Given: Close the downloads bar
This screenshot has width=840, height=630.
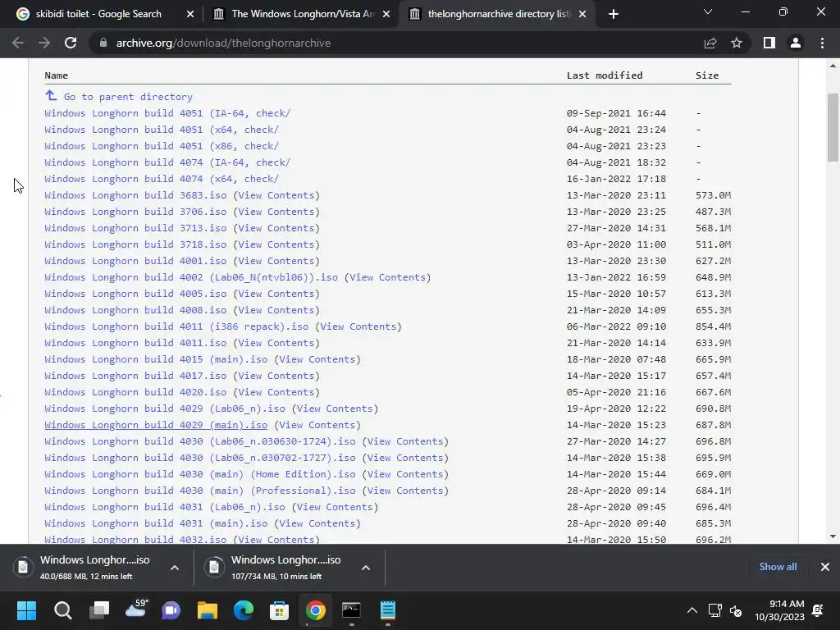Looking at the screenshot, I should pos(825,567).
